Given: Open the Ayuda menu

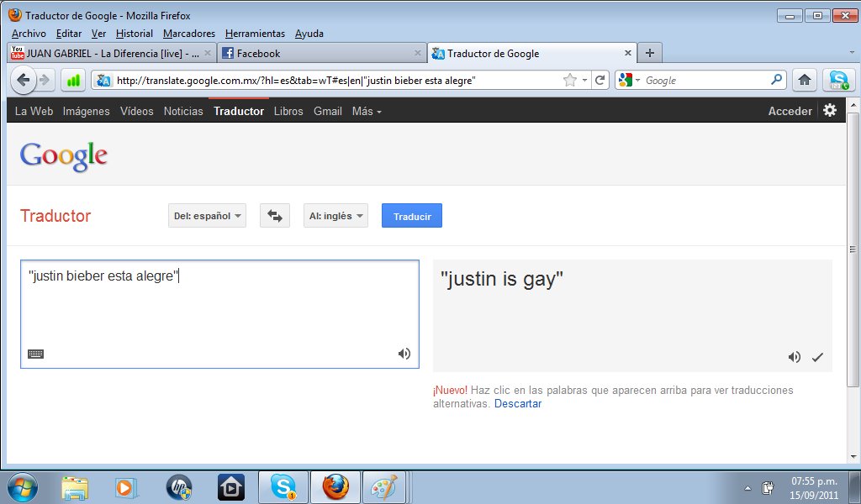Looking at the screenshot, I should click(x=309, y=34).
